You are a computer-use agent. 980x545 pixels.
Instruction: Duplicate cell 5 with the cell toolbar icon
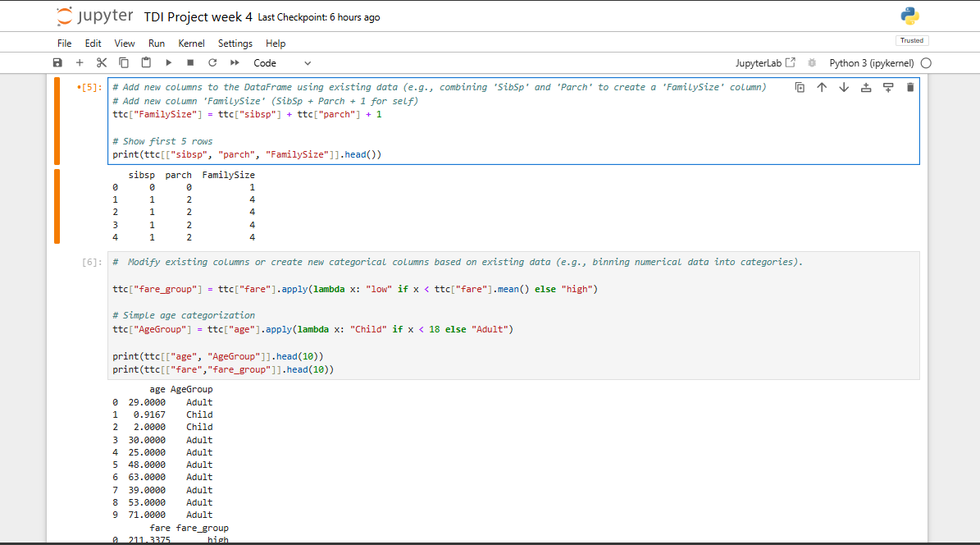tap(800, 88)
